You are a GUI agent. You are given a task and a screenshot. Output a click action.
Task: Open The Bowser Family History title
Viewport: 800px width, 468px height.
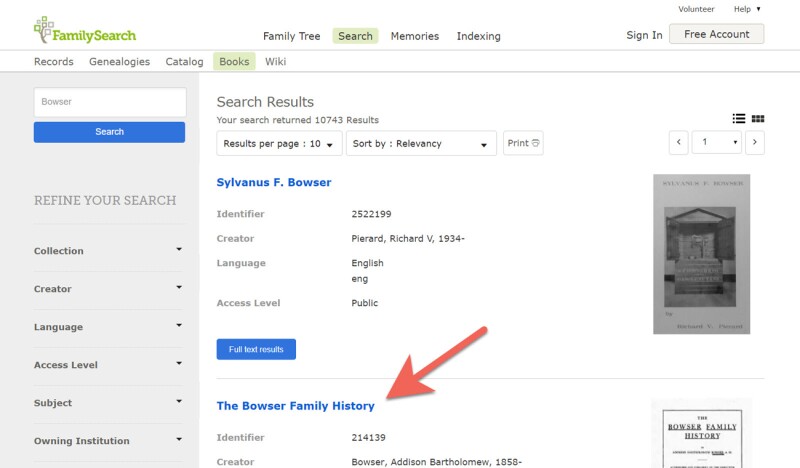tap(295, 406)
